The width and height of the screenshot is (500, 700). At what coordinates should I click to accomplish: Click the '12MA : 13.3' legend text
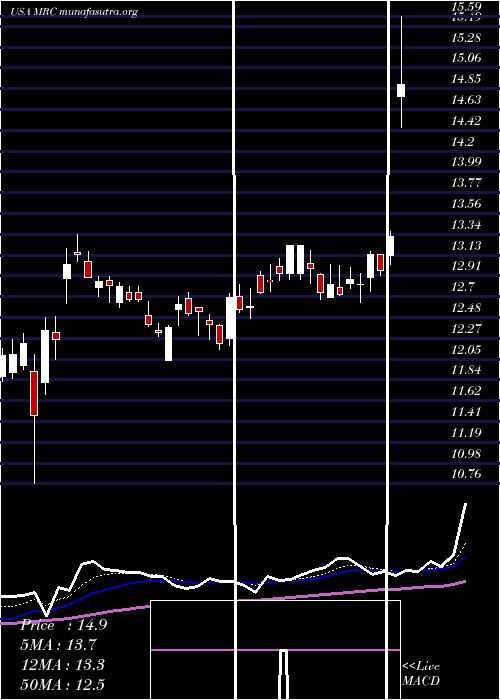[x=63, y=665]
